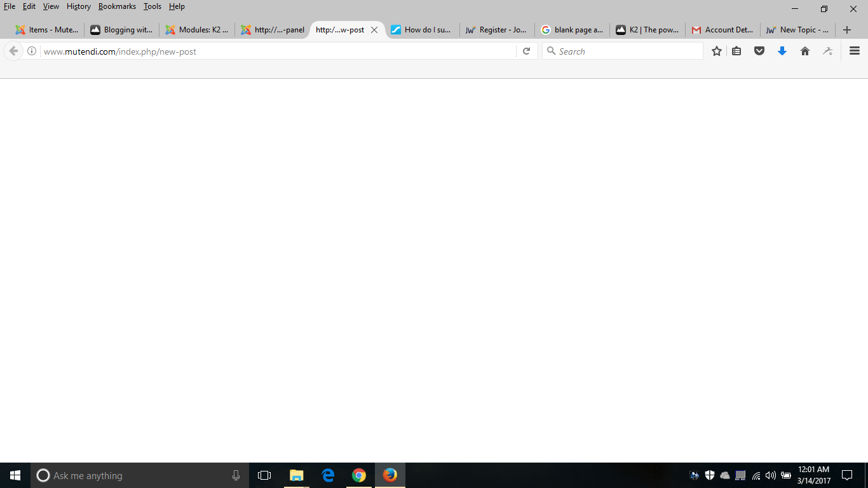Switch to the Account Details Gmail tab
The width and height of the screenshot is (868, 488).
pos(722,30)
